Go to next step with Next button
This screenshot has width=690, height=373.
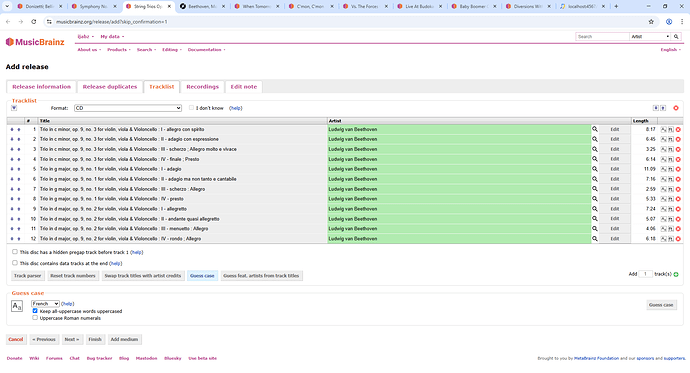click(x=72, y=339)
